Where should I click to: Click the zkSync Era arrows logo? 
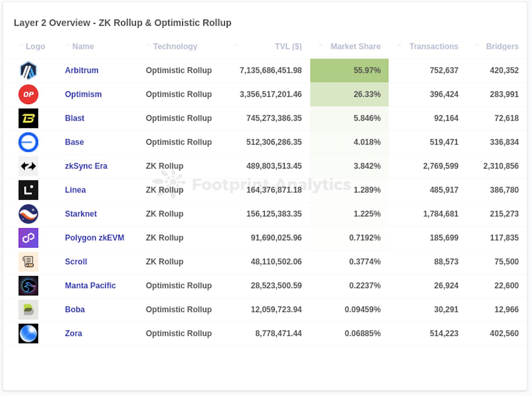point(28,166)
